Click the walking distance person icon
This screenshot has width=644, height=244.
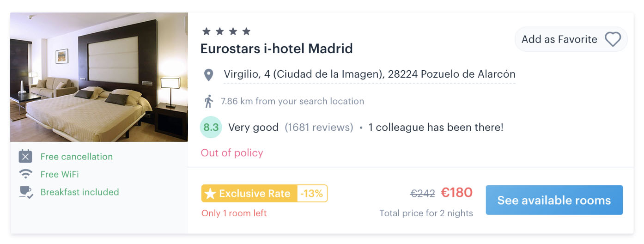tap(209, 101)
